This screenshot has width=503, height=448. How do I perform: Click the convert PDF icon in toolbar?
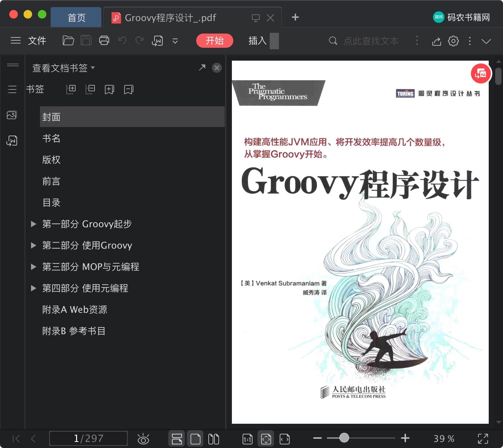click(x=157, y=41)
